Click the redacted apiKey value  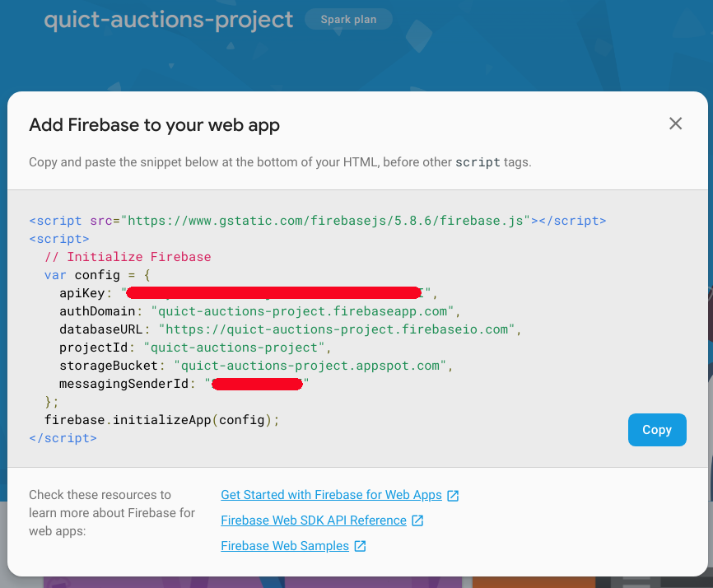pyautogui.click(x=274, y=293)
